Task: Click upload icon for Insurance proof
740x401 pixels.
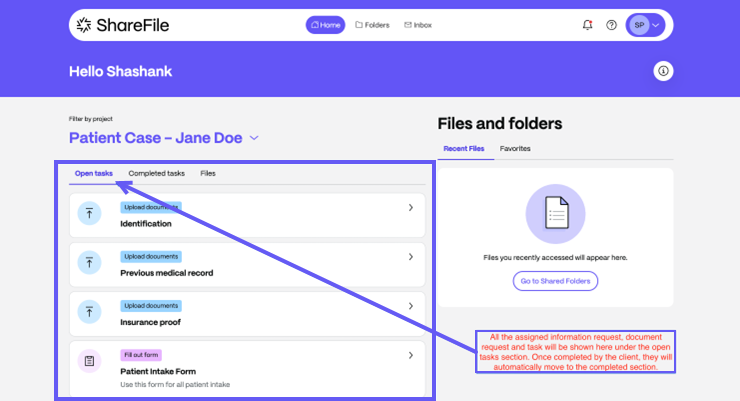Action: (90, 312)
